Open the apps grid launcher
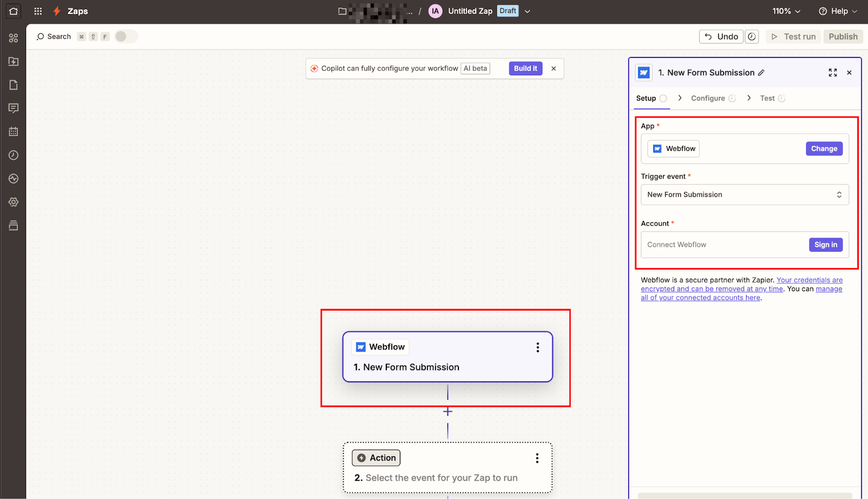The height and width of the screenshot is (499, 868). click(38, 11)
